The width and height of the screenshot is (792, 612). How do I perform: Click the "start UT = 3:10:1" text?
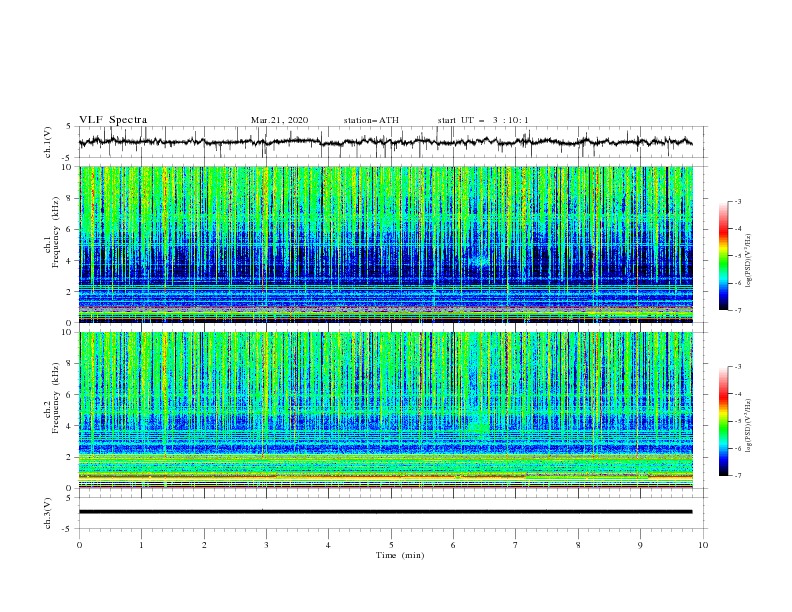coord(483,120)
